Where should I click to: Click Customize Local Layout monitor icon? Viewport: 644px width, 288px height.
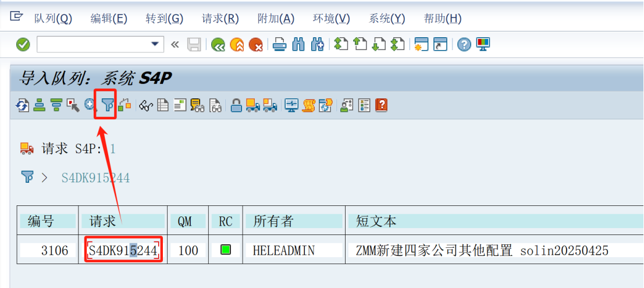tap(483, 44)
